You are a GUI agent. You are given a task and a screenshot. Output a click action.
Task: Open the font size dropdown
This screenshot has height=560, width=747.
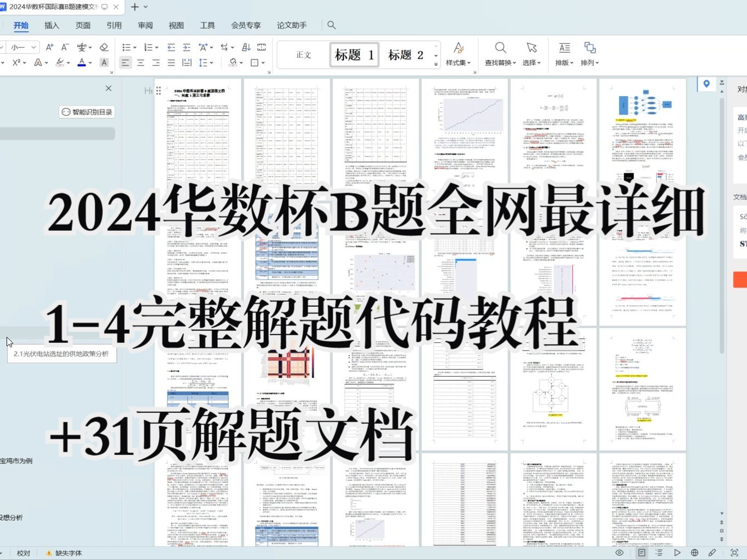pos(34,47)
